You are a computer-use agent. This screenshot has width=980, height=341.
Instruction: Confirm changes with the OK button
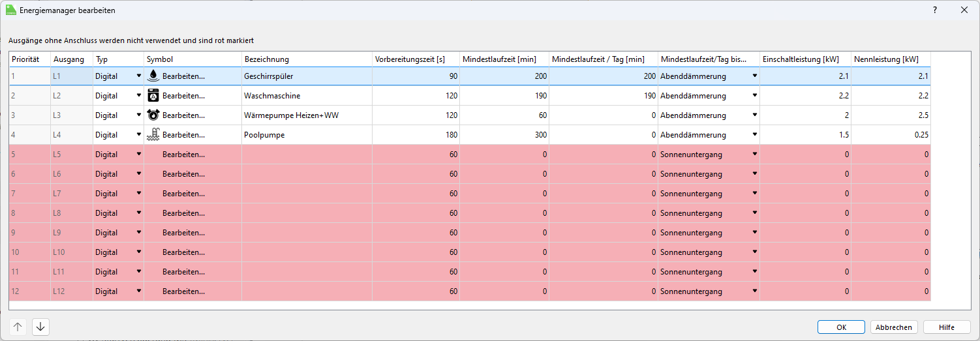point(841,327)
